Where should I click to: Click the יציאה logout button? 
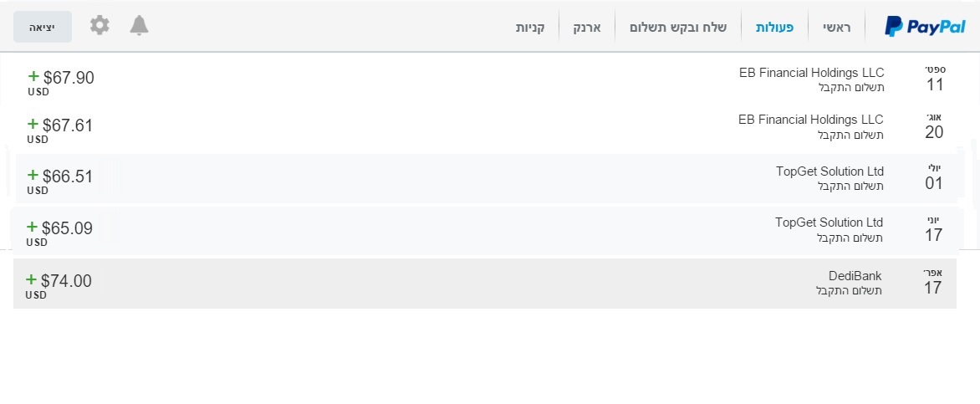pos(43,27)
